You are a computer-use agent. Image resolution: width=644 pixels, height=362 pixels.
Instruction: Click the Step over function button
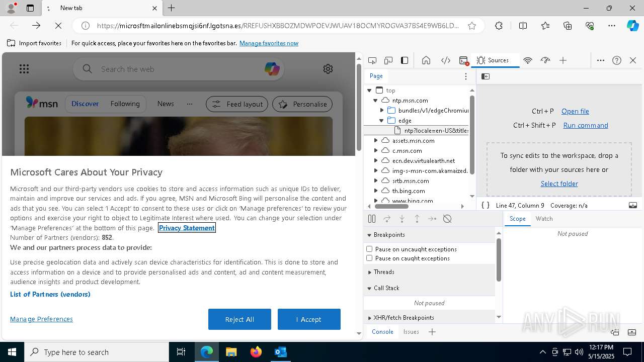click(x=387, y=219)
